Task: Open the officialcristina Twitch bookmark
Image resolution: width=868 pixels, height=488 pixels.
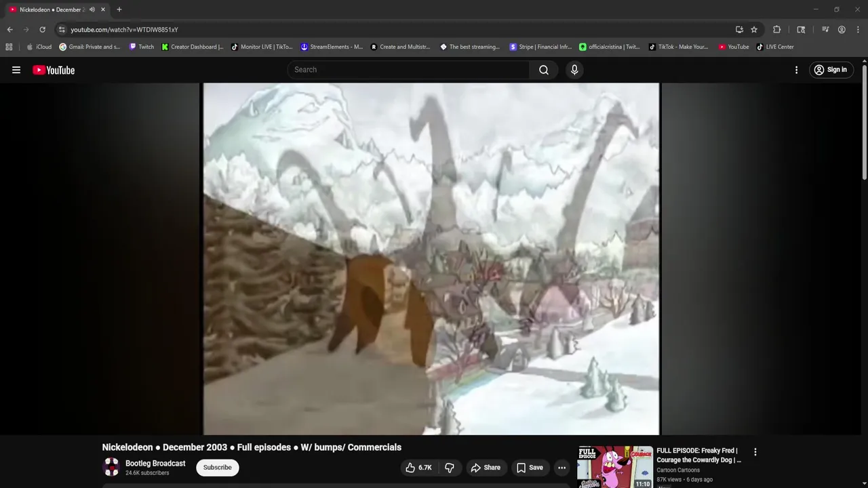Action: [610, 47]
